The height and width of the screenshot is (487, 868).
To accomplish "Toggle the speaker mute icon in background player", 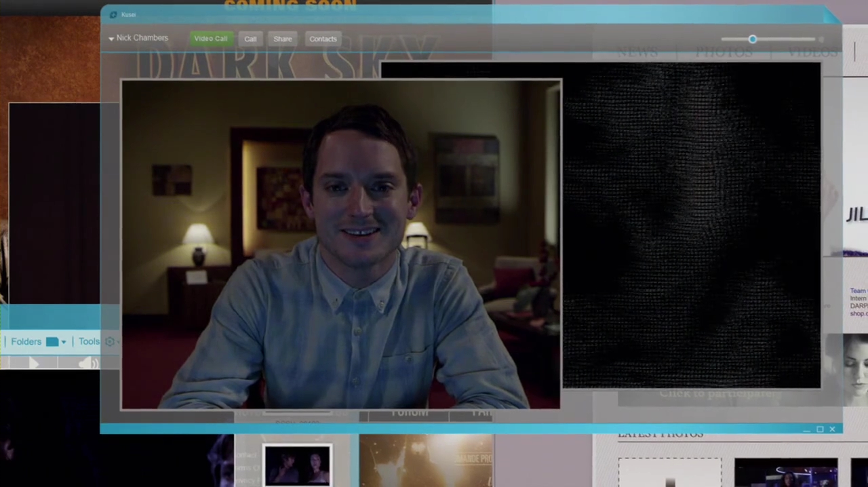I will pyautogui.click(x=90, y=364).
